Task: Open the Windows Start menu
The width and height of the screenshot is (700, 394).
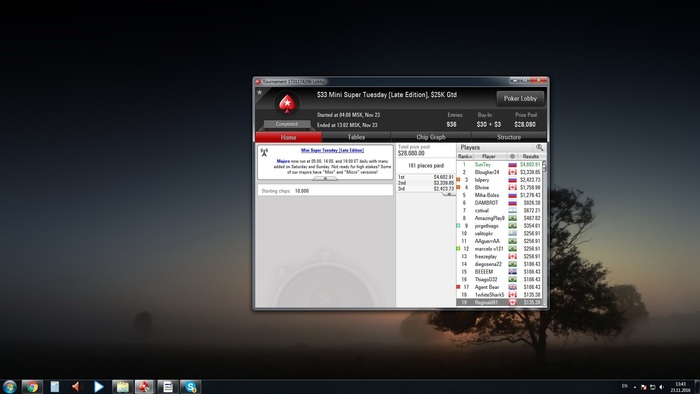Action: 9,386
